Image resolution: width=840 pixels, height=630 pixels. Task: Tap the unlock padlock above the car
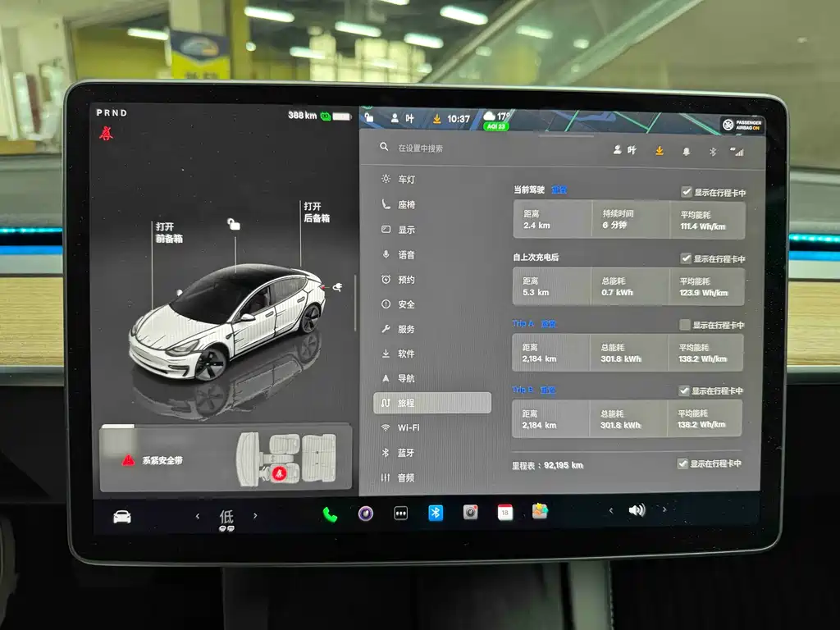point(234,223)
